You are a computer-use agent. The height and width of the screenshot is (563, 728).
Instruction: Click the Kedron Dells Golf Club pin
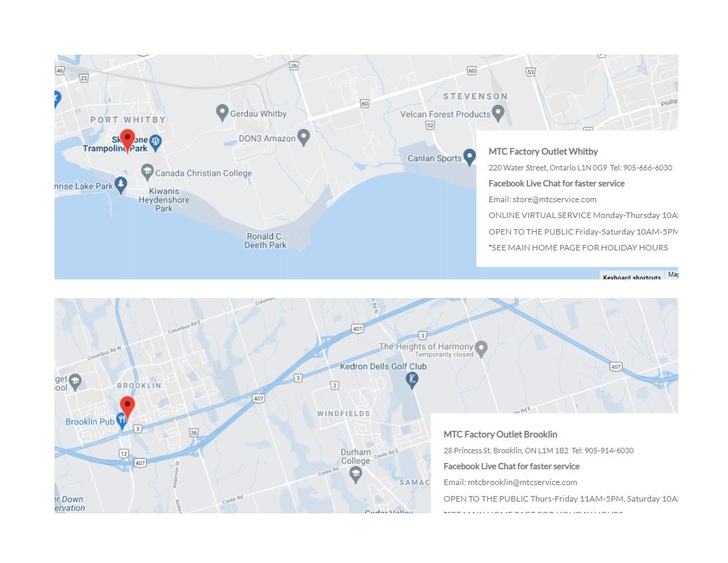(x=412, y=379)
